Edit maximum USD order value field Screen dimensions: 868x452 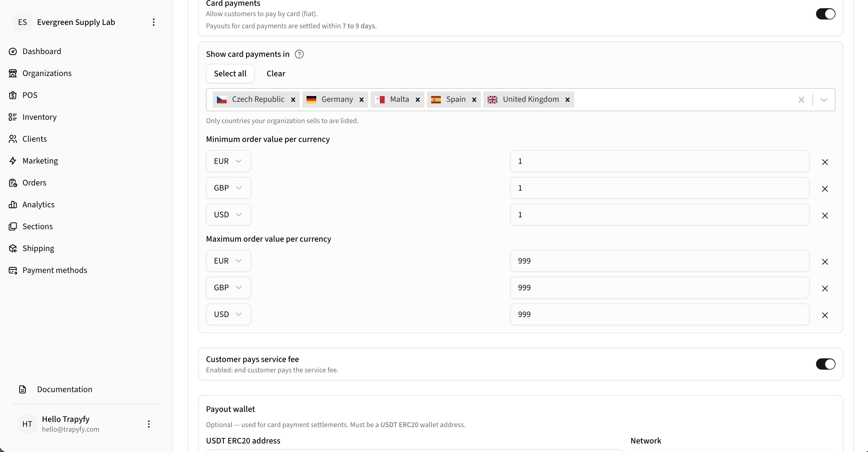click(659, 314)
